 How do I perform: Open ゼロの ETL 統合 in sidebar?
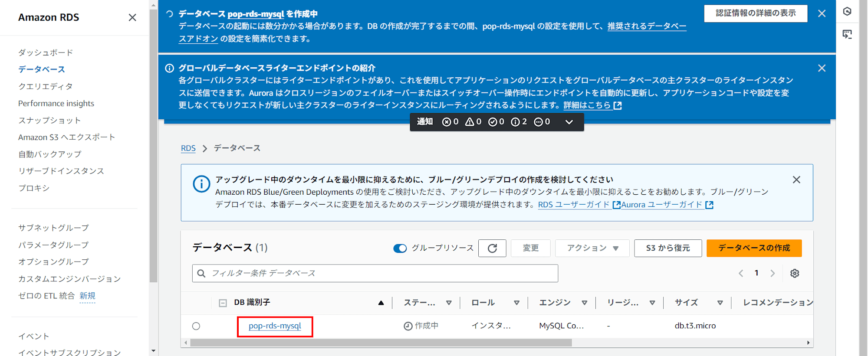46,296
